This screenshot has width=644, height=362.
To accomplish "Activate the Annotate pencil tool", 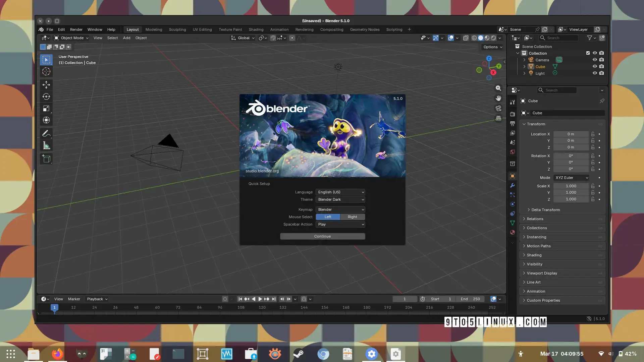I will (46, 133).
